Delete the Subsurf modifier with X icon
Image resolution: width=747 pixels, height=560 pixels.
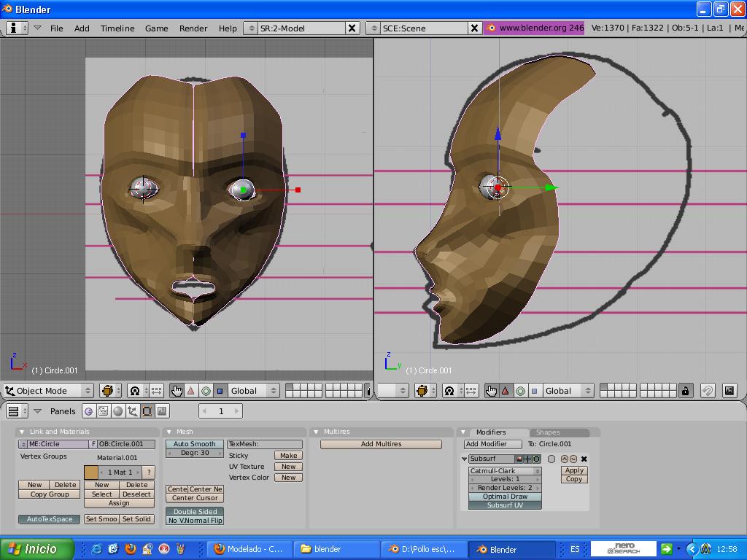click(x=584, y=459)
